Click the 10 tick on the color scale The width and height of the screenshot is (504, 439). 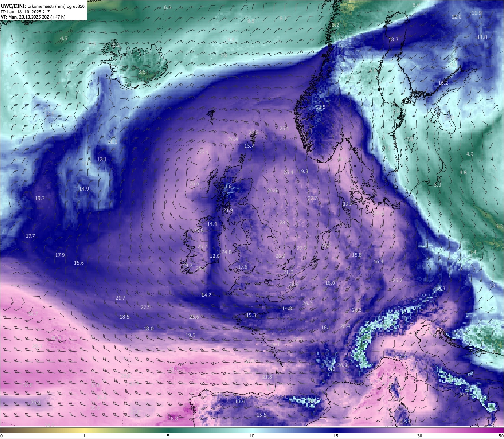[252, 436]
